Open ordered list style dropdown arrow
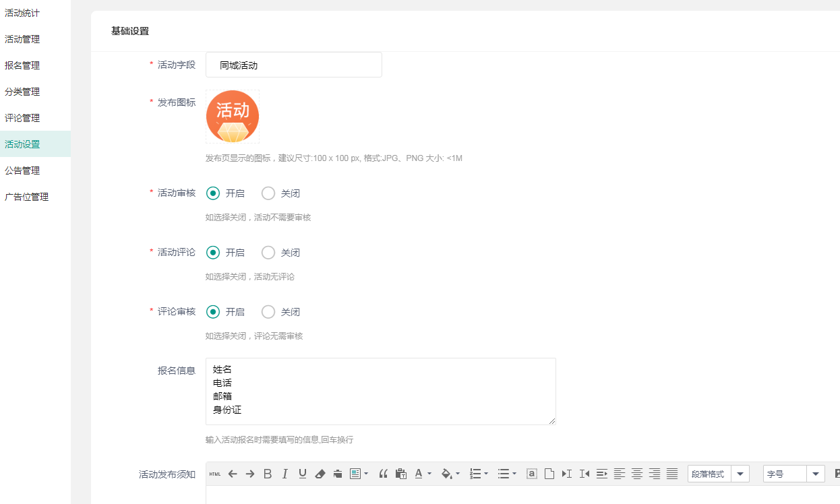Image resolution: width=840 pixels, height=504 pixels. coord(486,474)
